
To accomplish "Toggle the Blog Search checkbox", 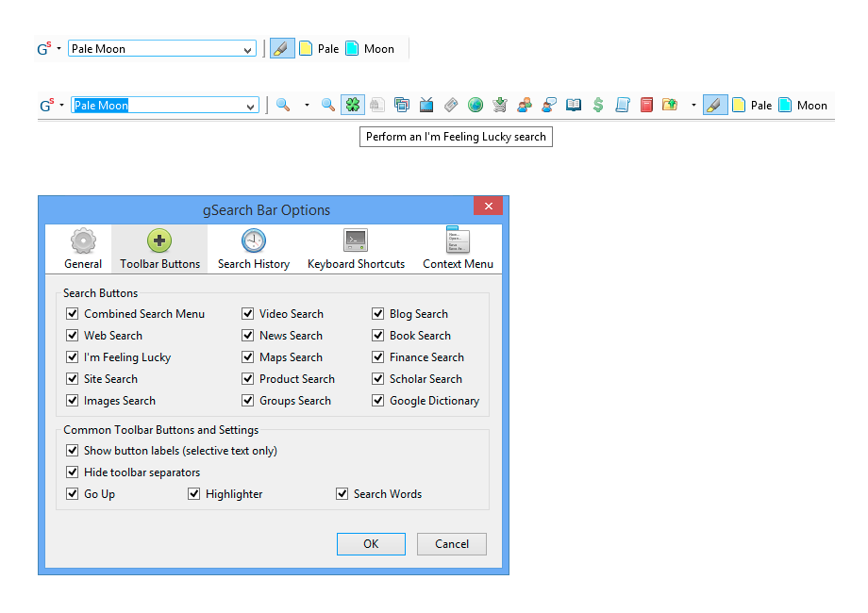I will tap(377, 314).
